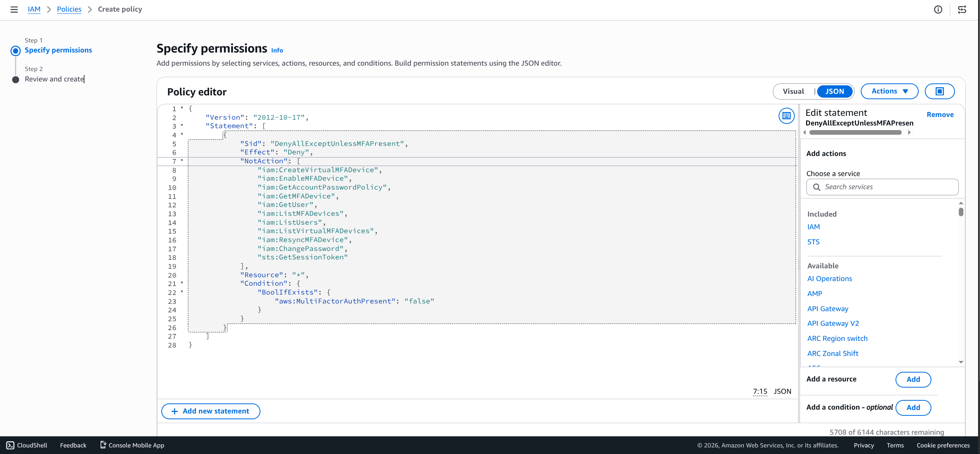The height and width of the screenshot is (454, 980).
Task: Open the Terms link in footer
Action: 895,445
